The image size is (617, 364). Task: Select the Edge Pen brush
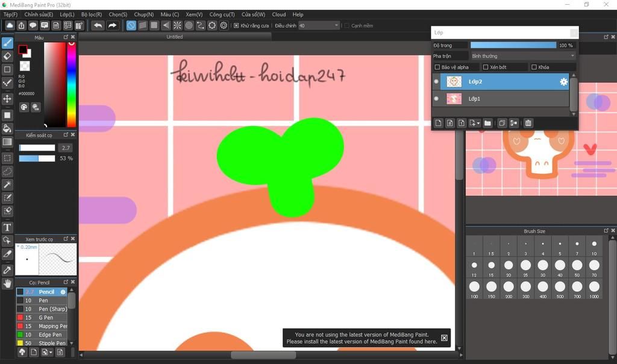pyautogui.click(x=42, y=335)
